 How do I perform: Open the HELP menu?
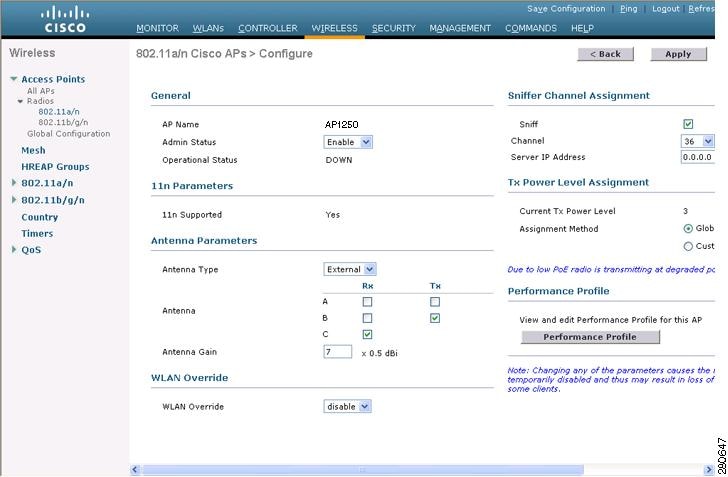tap(582, 28)
